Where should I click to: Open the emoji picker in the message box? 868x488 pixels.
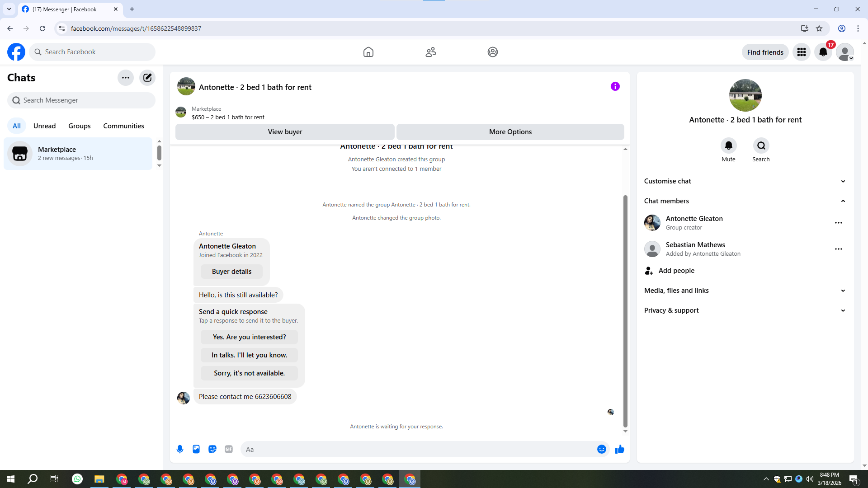click(601, 449)
